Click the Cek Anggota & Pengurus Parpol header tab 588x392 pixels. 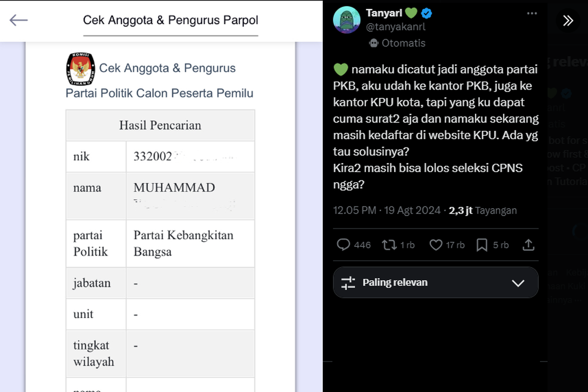[x=170, y=21]
